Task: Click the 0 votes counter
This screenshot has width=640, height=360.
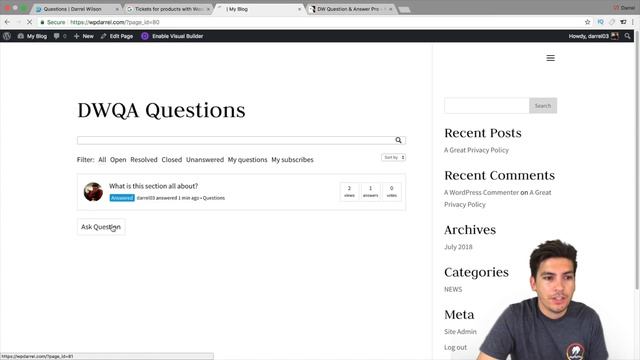Action: click(x=391, y=191)
